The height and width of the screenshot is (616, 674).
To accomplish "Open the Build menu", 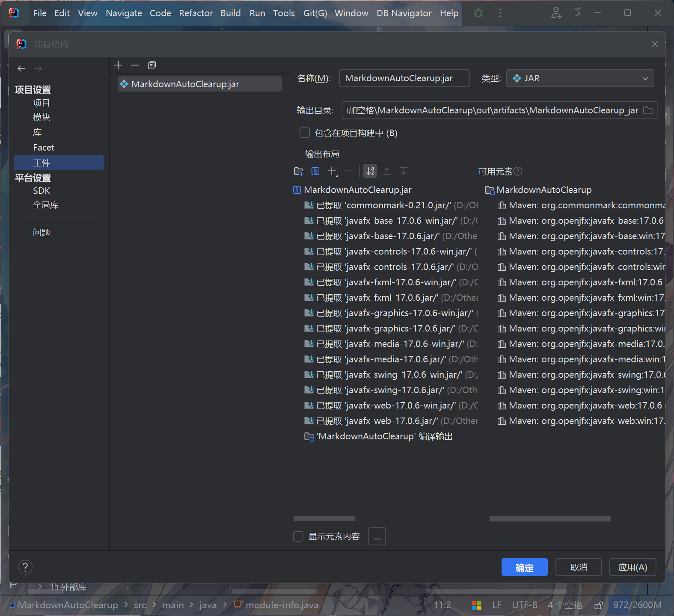I will [231, 13].
